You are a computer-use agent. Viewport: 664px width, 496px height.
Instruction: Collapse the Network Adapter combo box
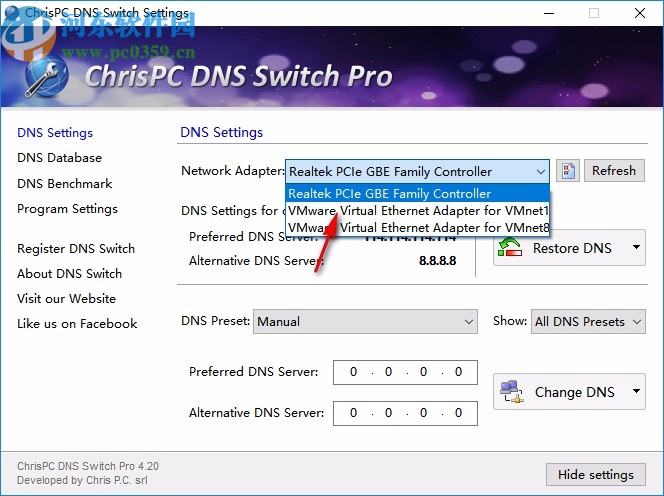pos(540,172)
